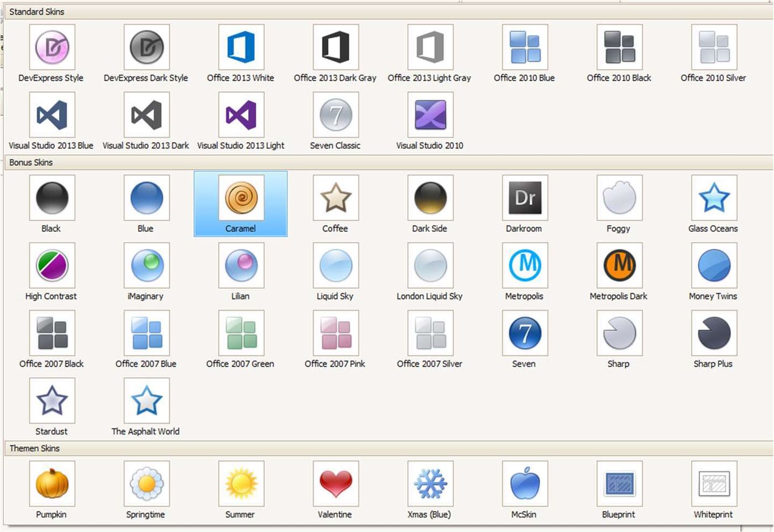Select the Office 2007 Silver skin
Viewport: 774px width, 532px height.
coord(430,332)
